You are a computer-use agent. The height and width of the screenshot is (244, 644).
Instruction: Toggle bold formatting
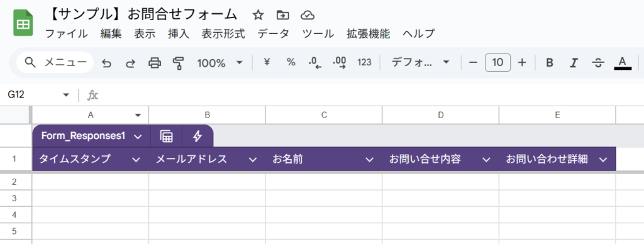point(550,63)
